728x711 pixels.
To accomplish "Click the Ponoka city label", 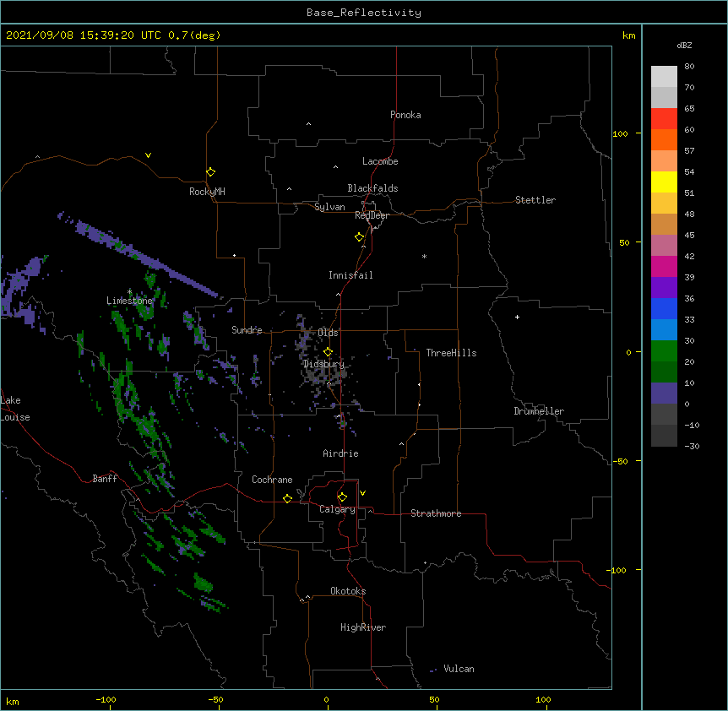I will [405, 115].
